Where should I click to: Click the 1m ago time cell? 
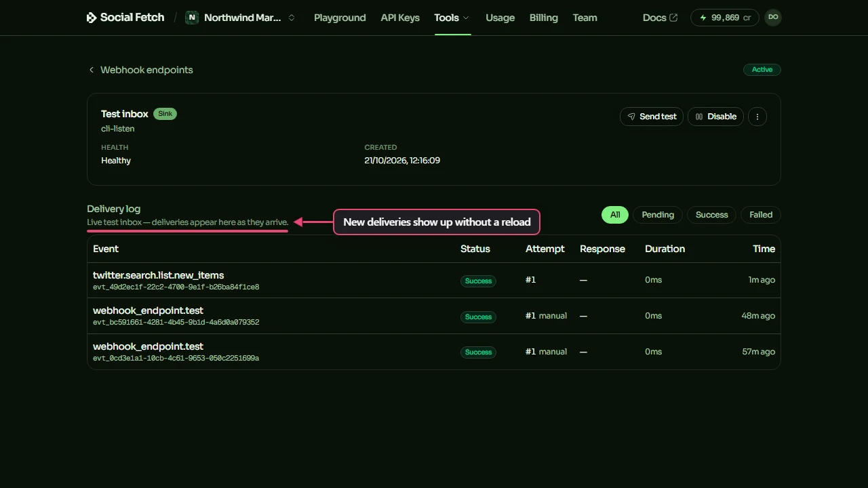coord(762,280)
